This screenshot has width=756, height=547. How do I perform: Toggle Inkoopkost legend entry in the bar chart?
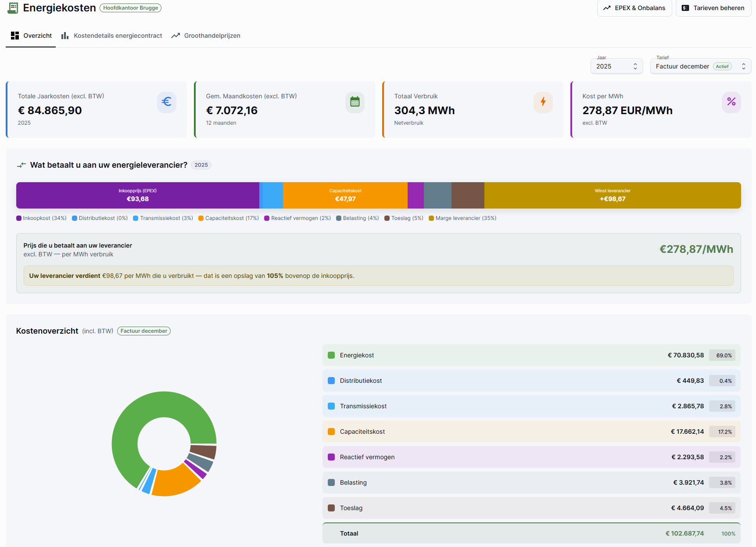click(x=41, y=218)
